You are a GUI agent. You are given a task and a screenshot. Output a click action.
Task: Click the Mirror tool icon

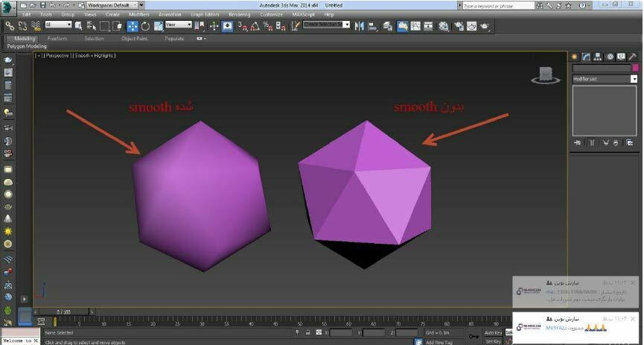360,25
